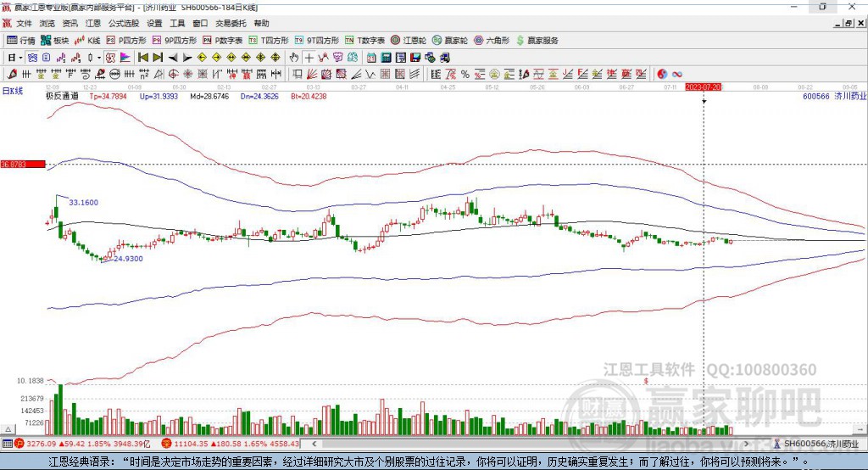This screenshot has height=470, width=868.
Task: Open the 帮助 menu
Action: point(261,23)
